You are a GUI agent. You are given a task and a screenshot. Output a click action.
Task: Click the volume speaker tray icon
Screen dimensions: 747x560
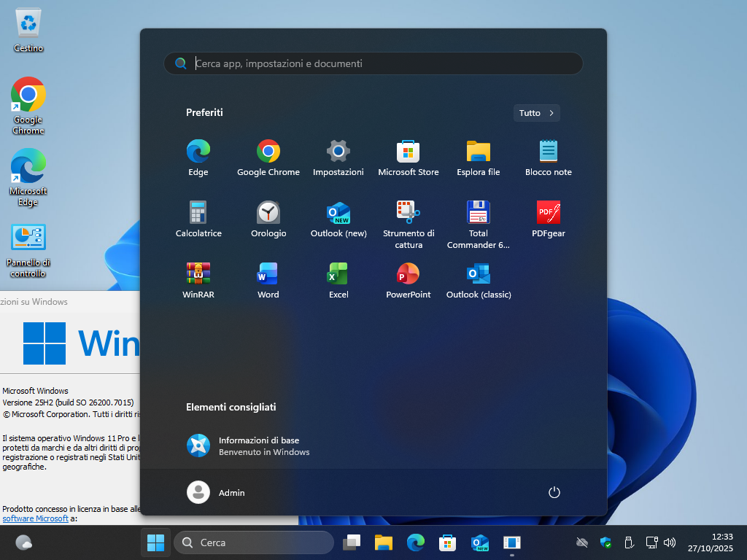[x=670, y=542]
